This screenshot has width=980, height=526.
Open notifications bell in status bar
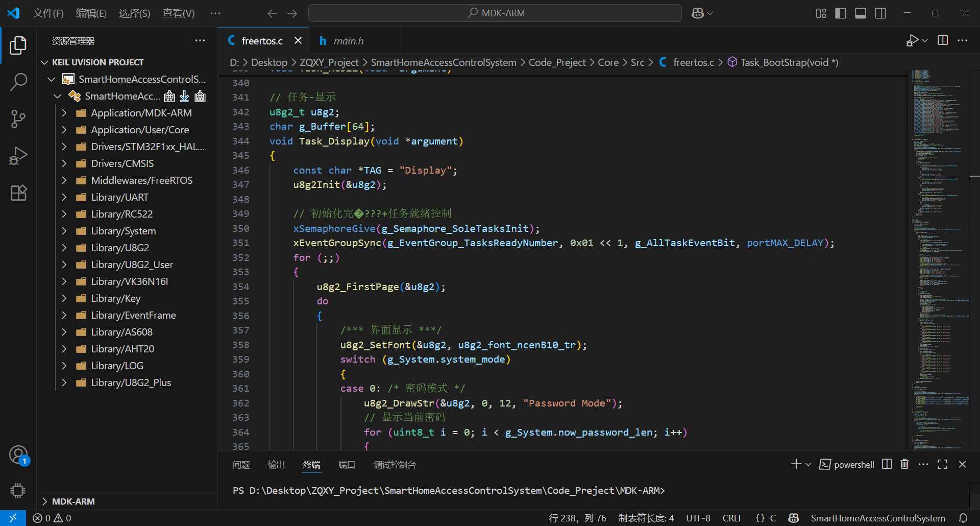[963, 518]
